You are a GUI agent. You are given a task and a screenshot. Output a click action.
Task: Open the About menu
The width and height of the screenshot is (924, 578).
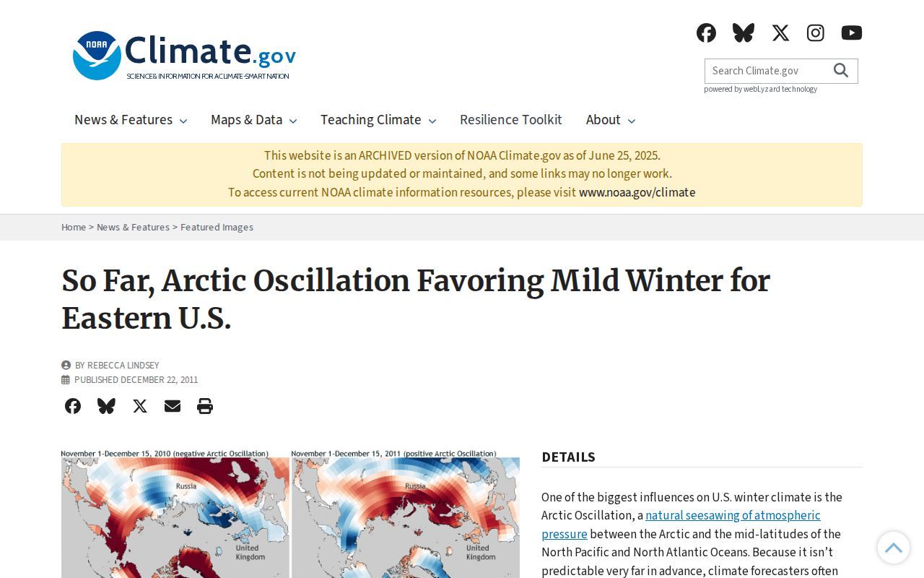coord(611,120)
